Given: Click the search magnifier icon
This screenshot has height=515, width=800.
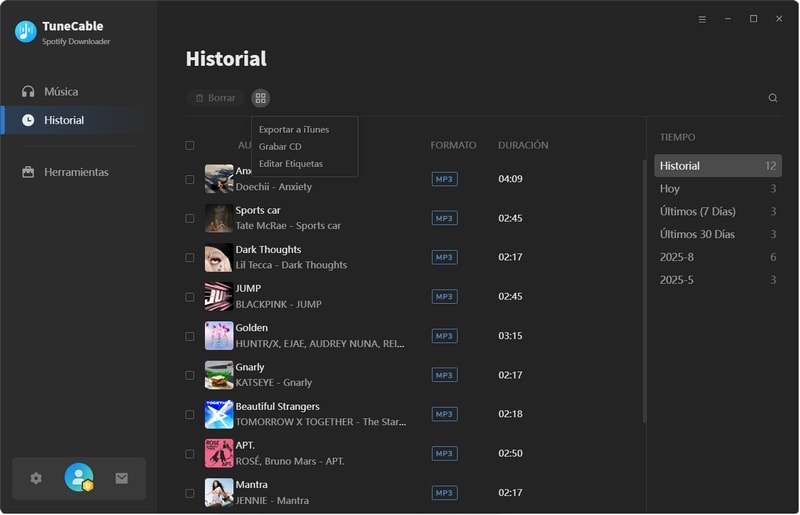Looking at the screenshot, I should point(772,98).
